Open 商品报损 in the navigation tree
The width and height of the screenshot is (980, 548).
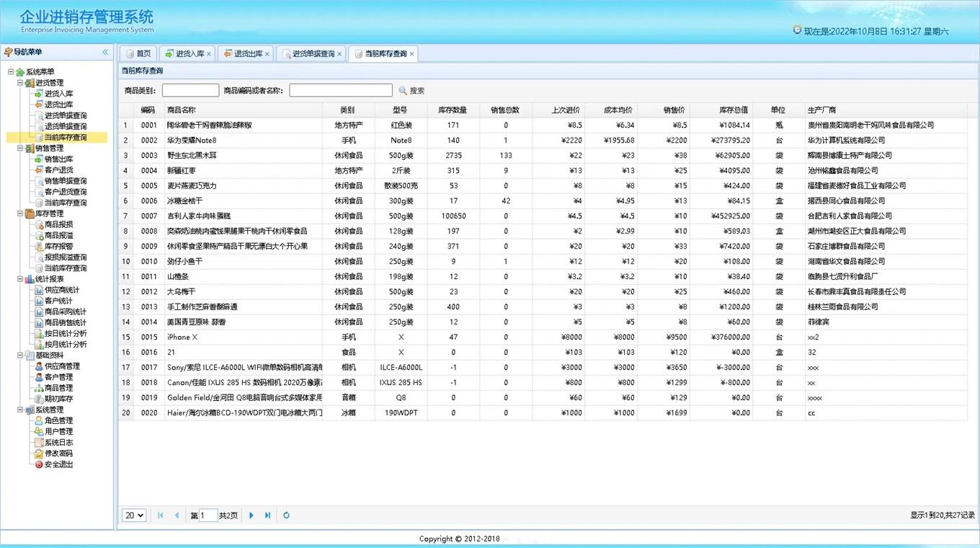point(58,224)
